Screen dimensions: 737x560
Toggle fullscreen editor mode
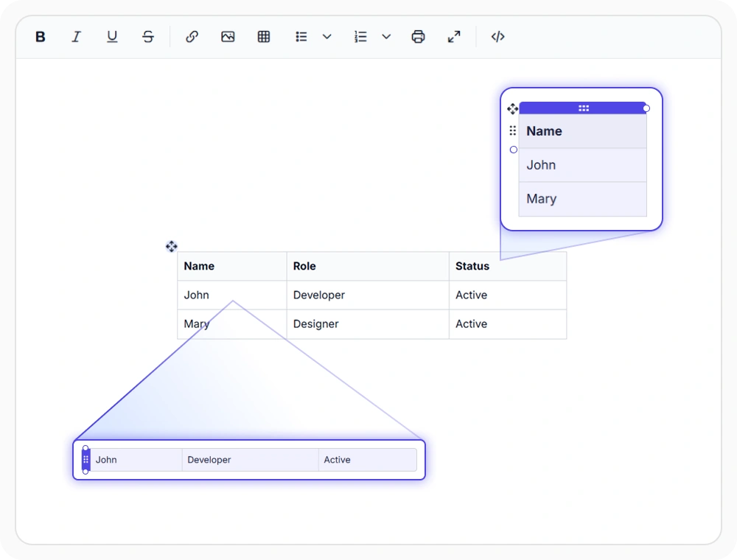[454, 37]
